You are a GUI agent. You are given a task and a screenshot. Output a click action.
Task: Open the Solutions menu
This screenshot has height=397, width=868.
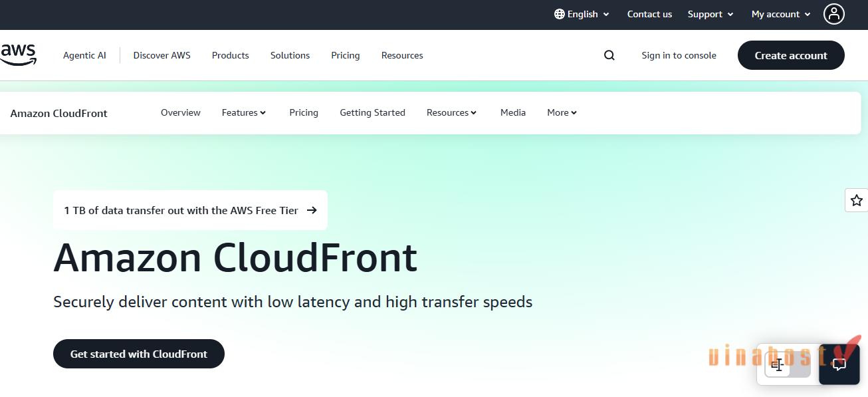pyautogui.click(x=290, y=55)
